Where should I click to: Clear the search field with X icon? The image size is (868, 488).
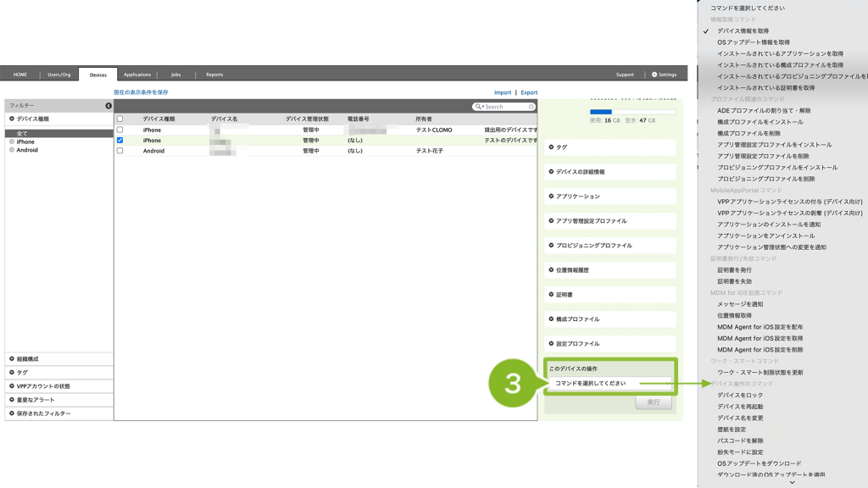click(x=531, y=107)
